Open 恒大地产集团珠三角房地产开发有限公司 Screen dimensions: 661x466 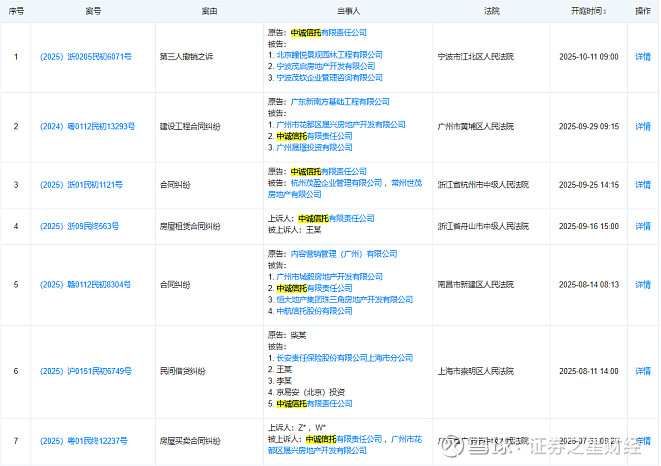(344, 299)
